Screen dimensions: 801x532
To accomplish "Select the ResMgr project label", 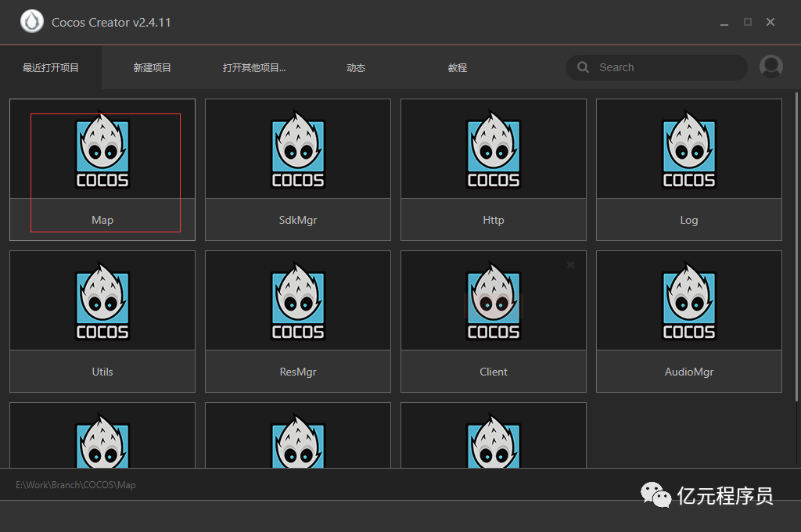I will [x=298, y=372].
